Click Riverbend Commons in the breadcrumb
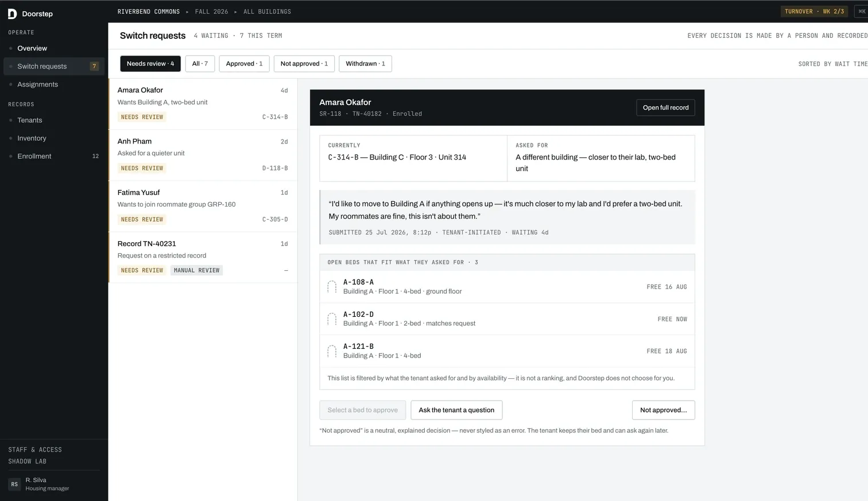Screen dimensions: 868x501 (x=149, y=11)
